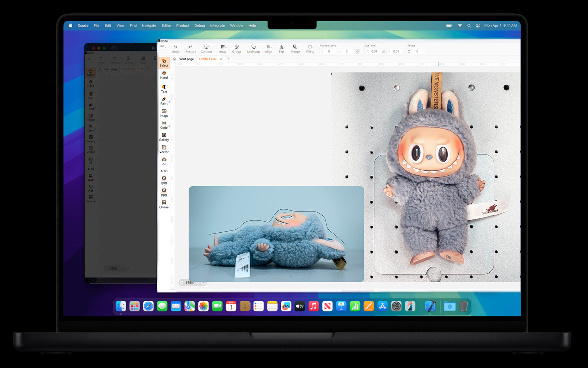The image size is (588, 368).
Task: Add a new tab with plus button
Action: pyautogui.click(x=229, y=59)
